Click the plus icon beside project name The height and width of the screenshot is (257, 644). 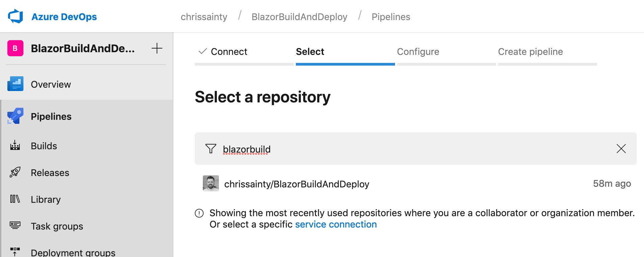(157, 48)
